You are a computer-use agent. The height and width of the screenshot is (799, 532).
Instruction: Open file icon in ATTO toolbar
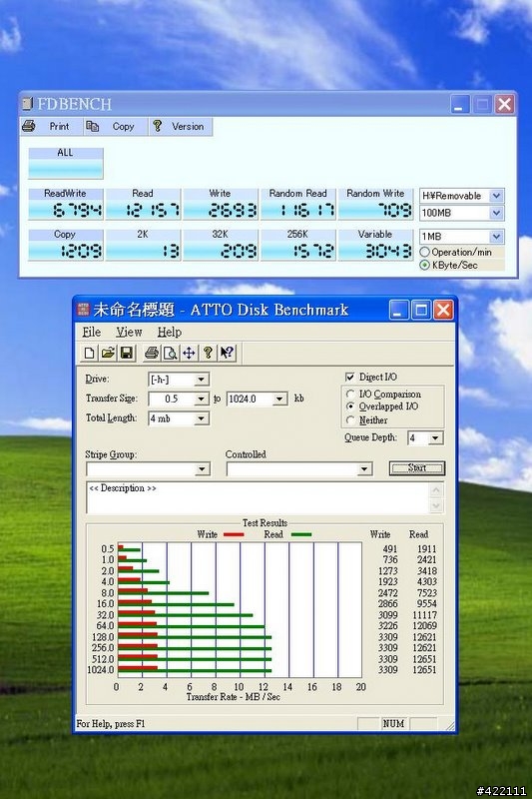(x=108, y=353)
